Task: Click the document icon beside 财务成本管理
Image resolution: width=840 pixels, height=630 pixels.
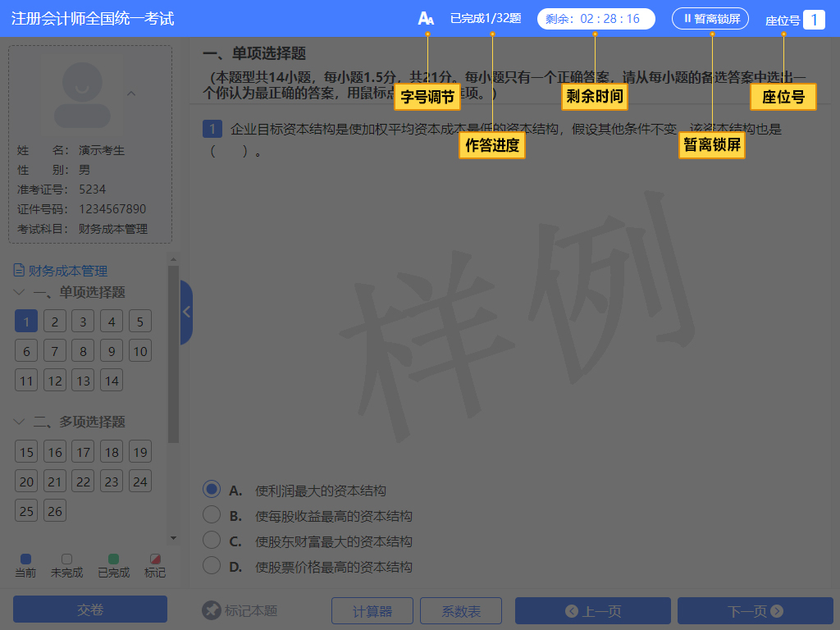Action: point(18,271)
